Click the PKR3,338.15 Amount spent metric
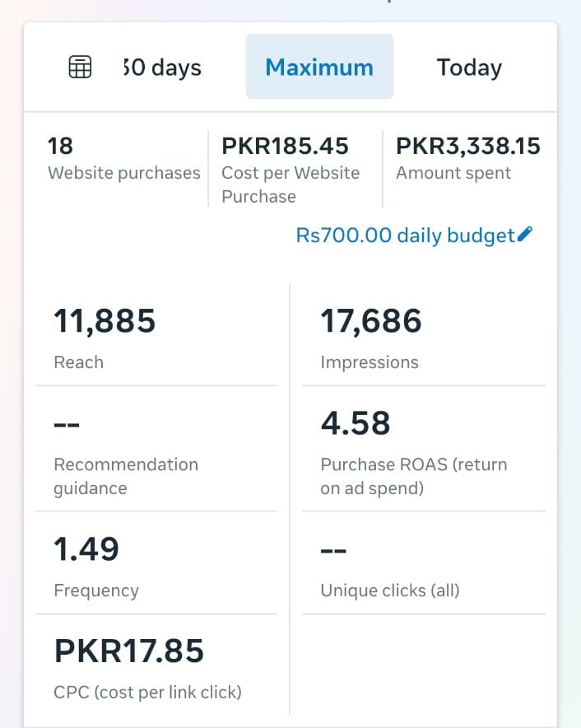 point(467,159)
